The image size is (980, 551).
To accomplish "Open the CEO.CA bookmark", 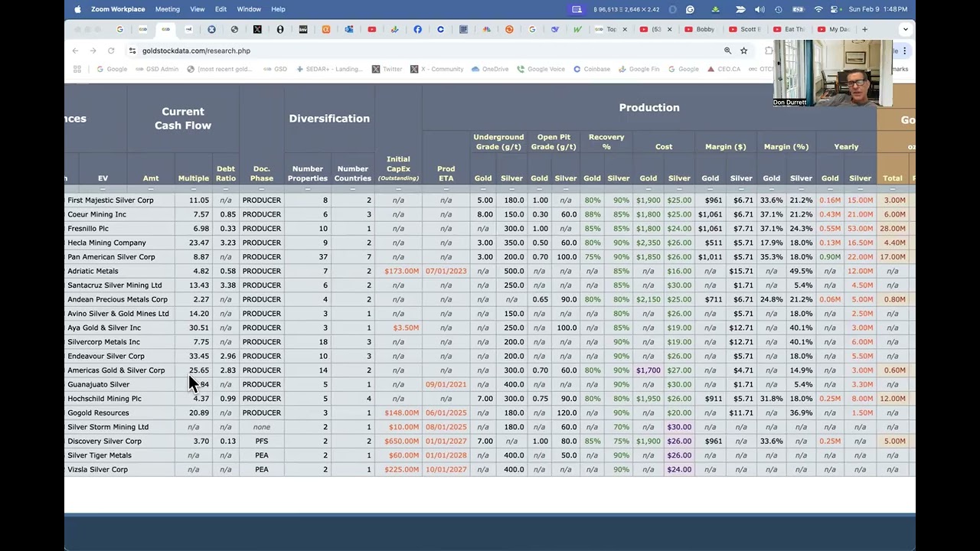I will (x=724, y=69).
